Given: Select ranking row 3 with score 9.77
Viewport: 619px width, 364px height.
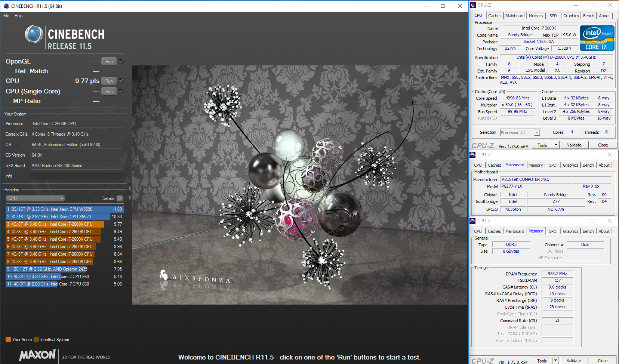Looking at the screenshot, I should point(64,224).
